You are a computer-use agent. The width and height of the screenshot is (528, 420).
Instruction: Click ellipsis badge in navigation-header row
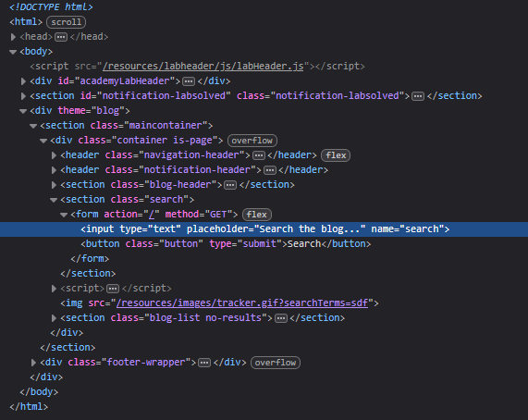click(259, 155)
